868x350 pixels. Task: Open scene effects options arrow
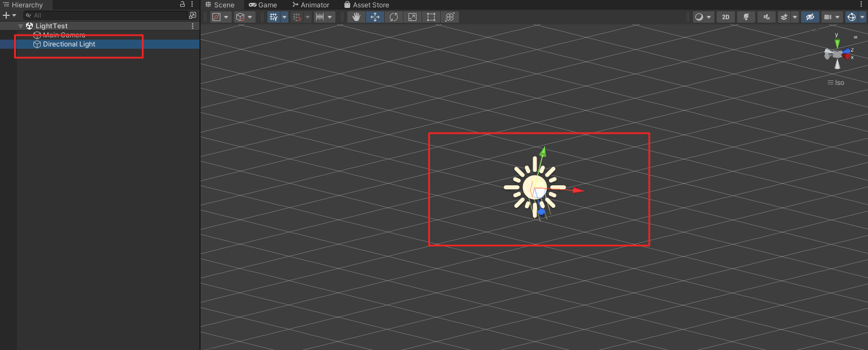point(795,17)
